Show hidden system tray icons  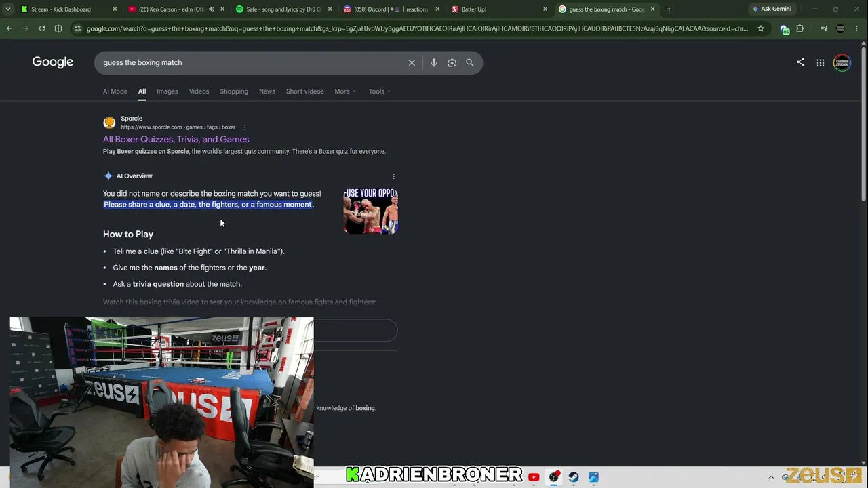(771, 477)
